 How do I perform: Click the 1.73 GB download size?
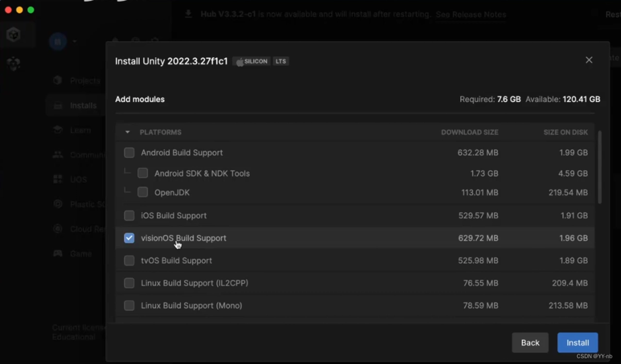pyautogui.click(x=484, y=173)
